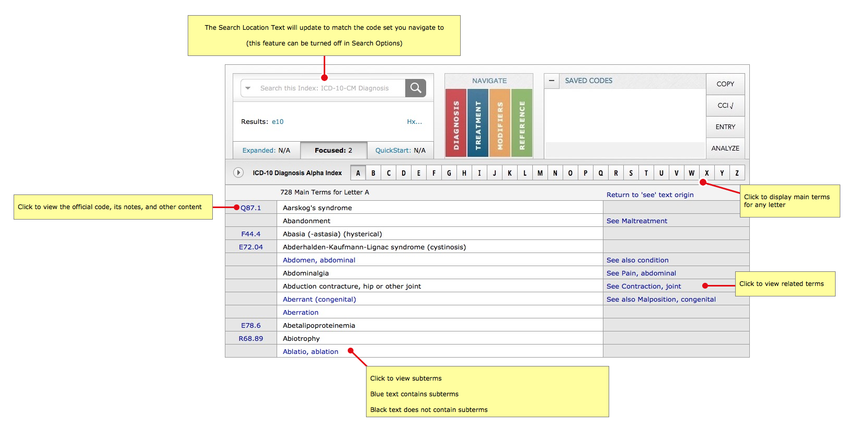
Task: Select letter D in alpha index
Action: tap(404, 173)
